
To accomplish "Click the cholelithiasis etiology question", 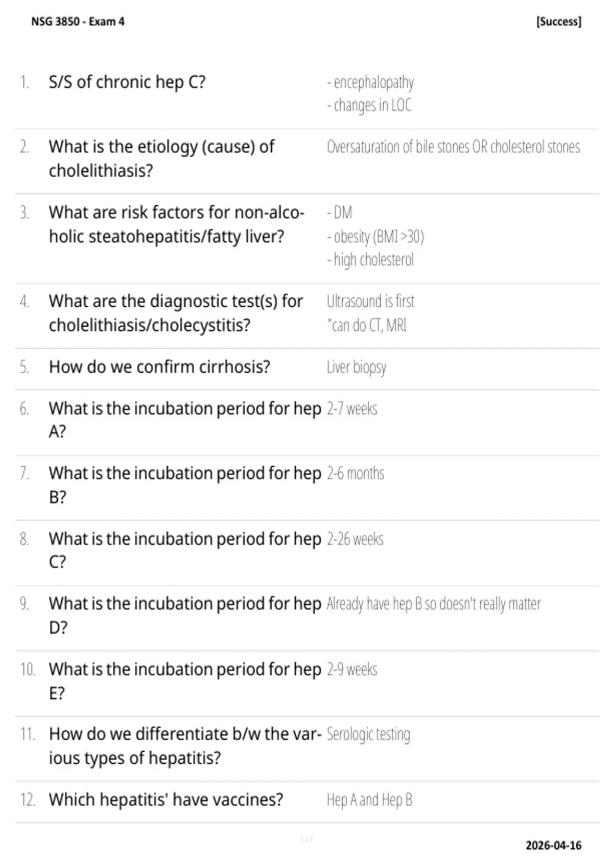I will pos(161,158).
